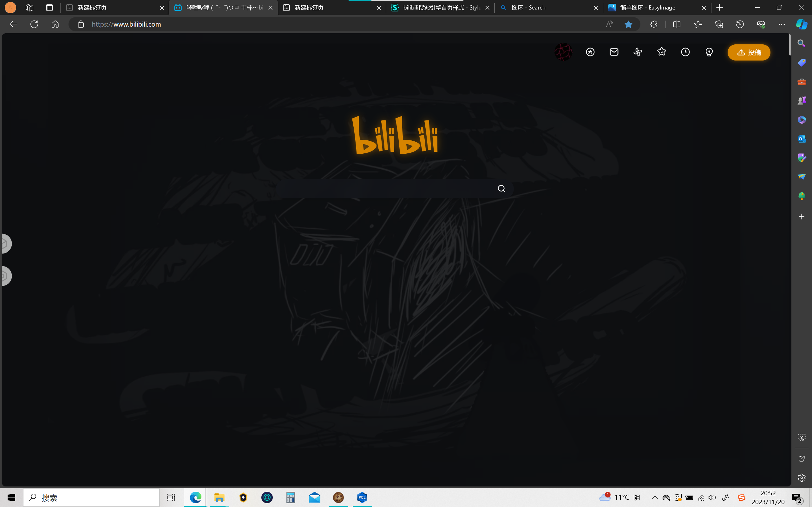Viewport: 812px width, 507px height.
Task: Toggle split screen view in toolbar
Action: [x=677, y=24]
